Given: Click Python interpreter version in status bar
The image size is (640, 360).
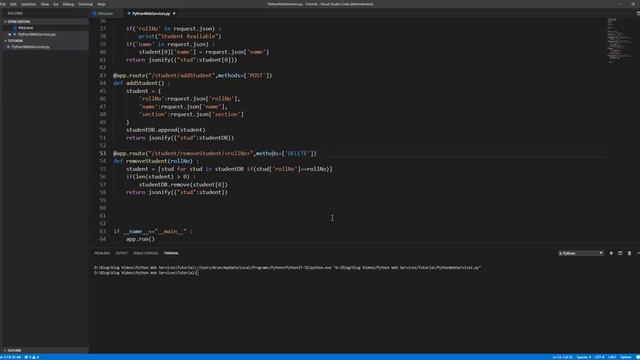Looking at the screenshot, I should click(11, 357).
